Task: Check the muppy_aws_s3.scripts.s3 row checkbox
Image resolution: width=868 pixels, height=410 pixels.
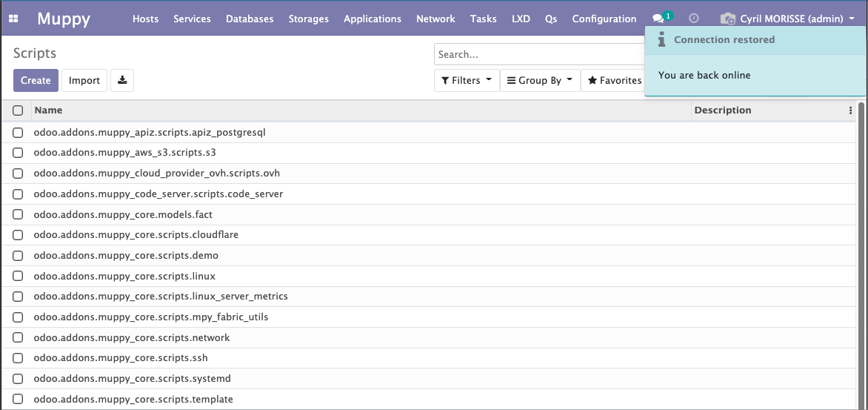Action: [x=18, y=153]
